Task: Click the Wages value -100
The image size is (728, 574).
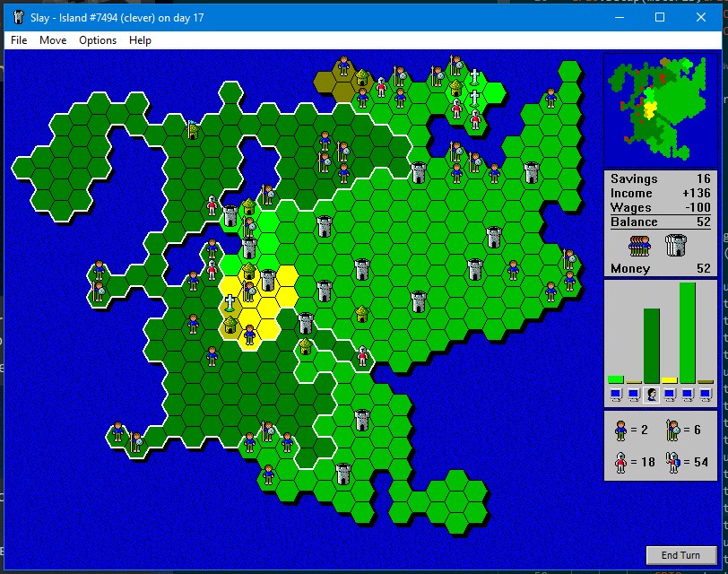Action: pyautogui.click(x=698, y=207)
